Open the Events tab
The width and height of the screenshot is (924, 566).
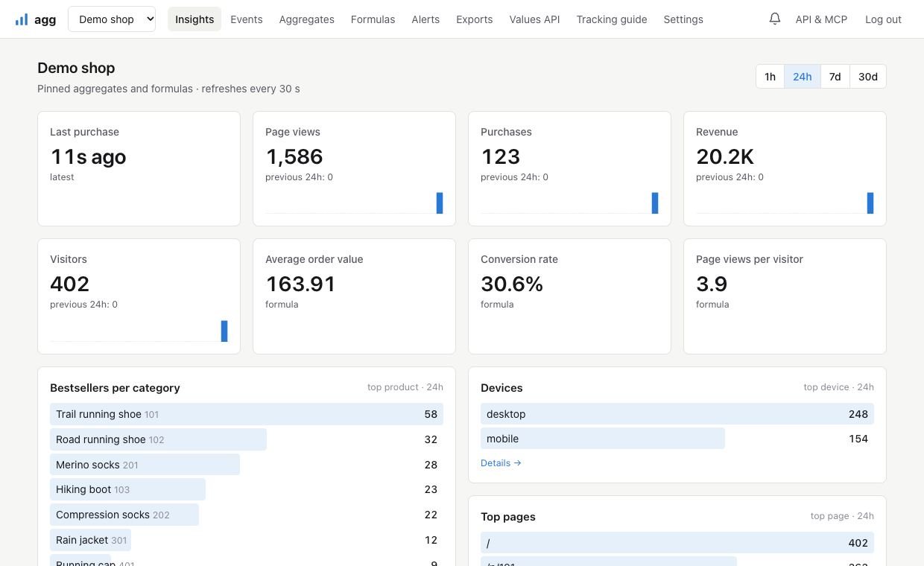[247, 19]
